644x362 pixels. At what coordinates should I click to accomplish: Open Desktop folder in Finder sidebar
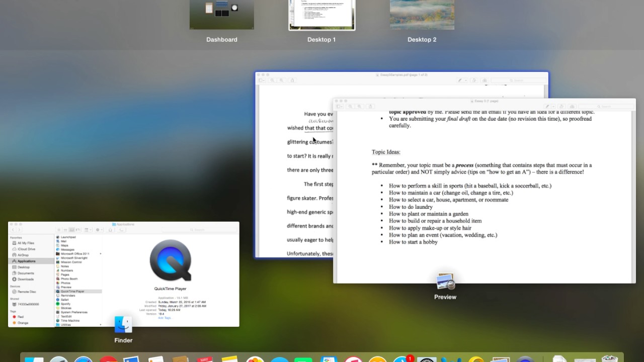point(24,267)
